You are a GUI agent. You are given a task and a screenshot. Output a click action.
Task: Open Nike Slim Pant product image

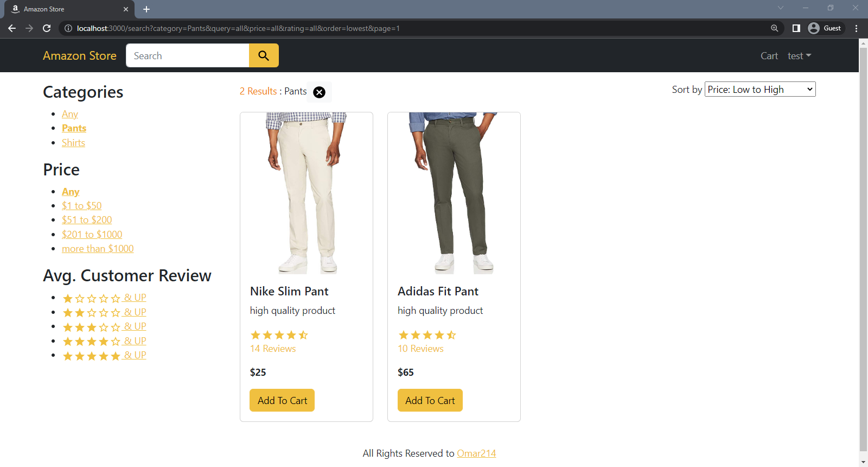(307, 193)
